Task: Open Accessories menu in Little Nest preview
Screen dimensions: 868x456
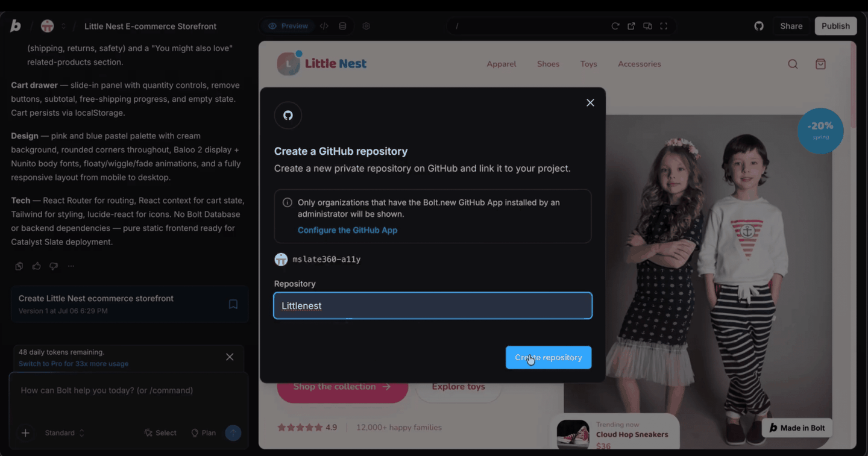Action: coord(639,64)
